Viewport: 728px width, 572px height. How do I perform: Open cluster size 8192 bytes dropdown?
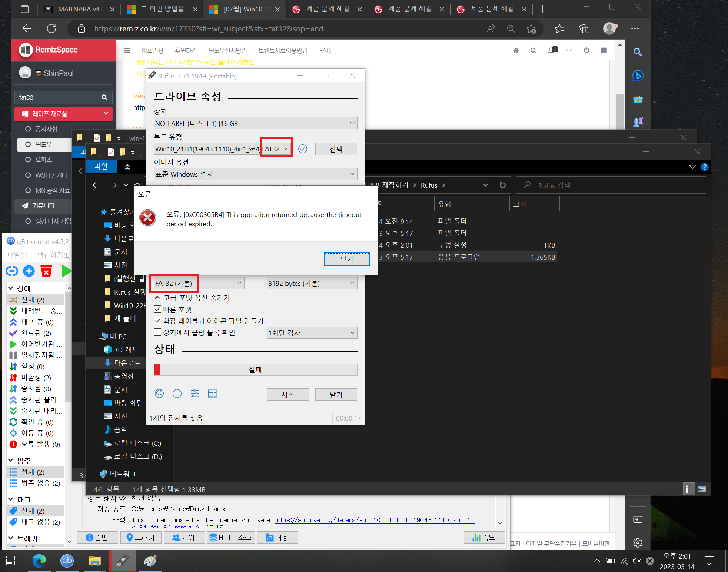(312, 283)
